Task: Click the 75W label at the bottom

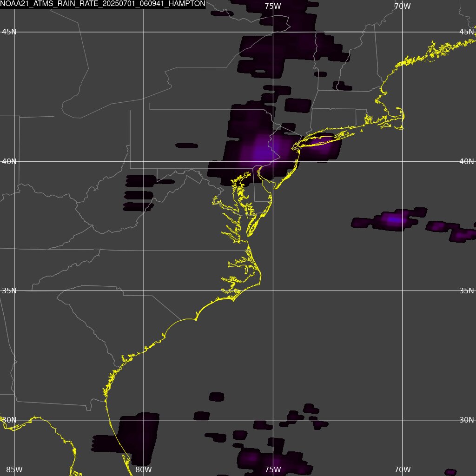Action: 273,469
